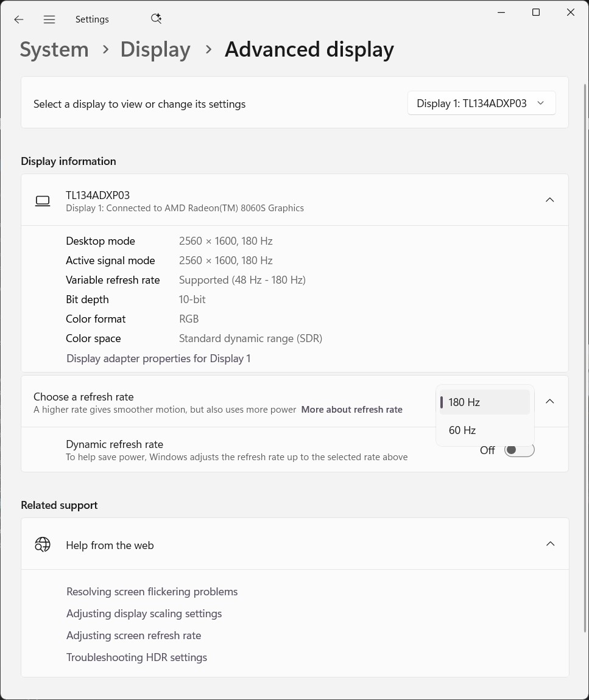Select 60 Hz refresh rate option
The image size is (589, 700).
pos(463,430)
